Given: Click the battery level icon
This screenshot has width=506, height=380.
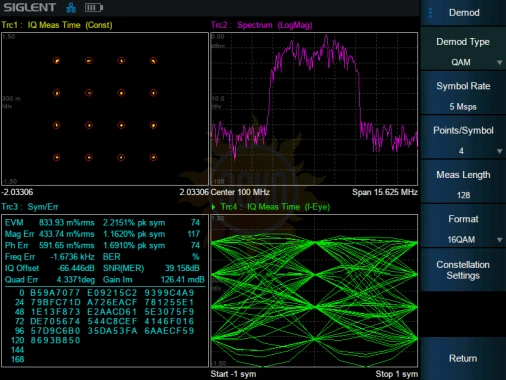Looking at the screenshot, I should coord(93,8).
